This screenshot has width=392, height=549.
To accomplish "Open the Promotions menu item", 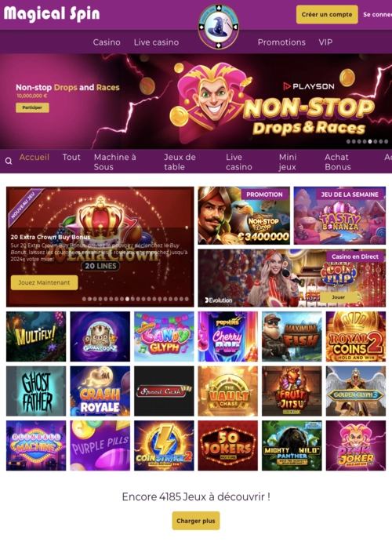I will click(281, 42).
